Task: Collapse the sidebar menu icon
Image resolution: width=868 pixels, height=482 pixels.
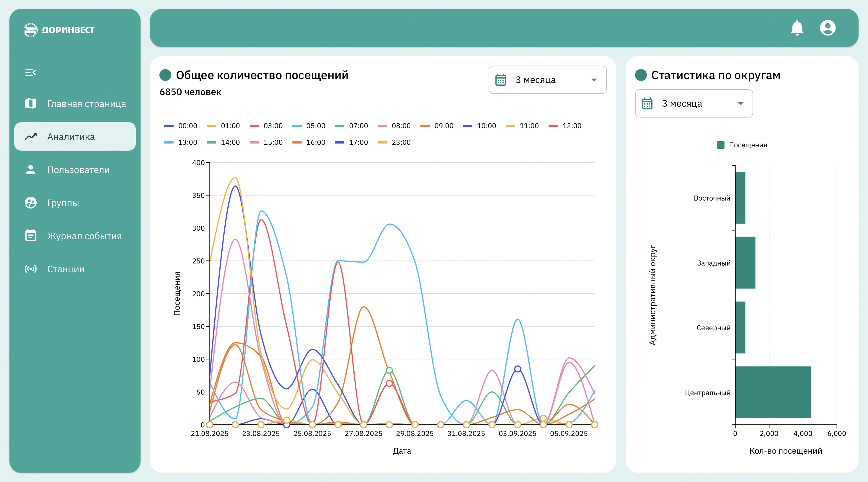Action: click(30, 72)
